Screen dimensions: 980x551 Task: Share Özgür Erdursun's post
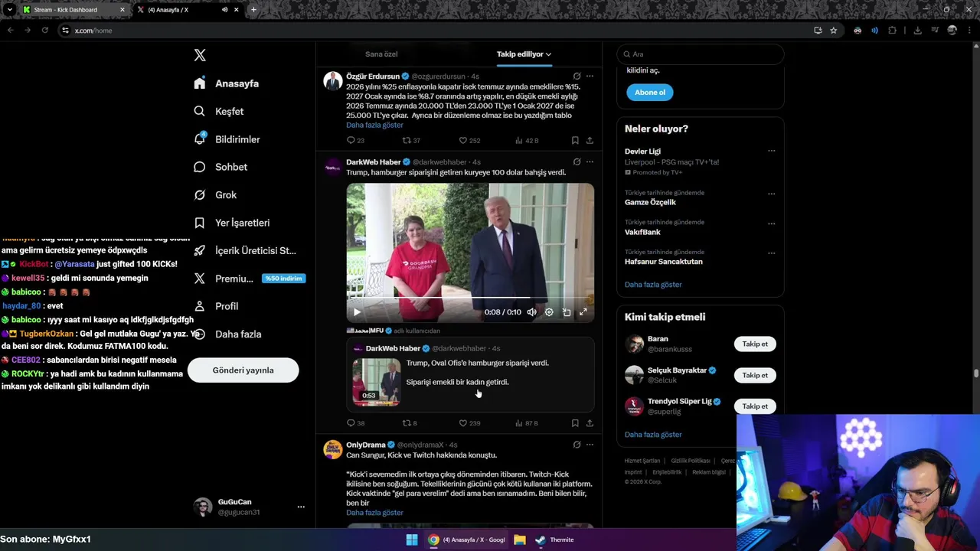point(590,140)
